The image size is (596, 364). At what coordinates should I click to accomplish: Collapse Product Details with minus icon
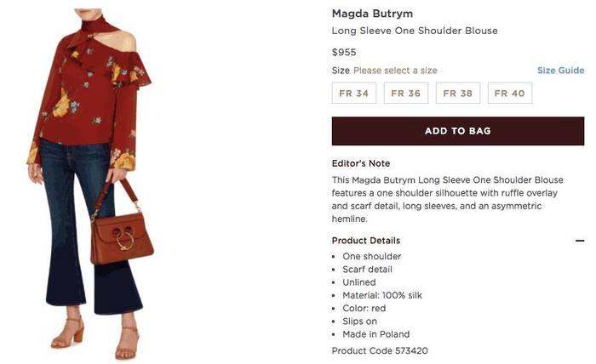point(580,241)
